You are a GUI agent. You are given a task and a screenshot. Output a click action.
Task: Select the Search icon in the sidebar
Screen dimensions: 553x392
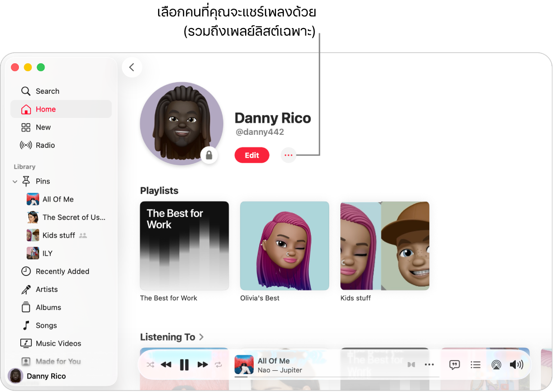pos(26,91)
